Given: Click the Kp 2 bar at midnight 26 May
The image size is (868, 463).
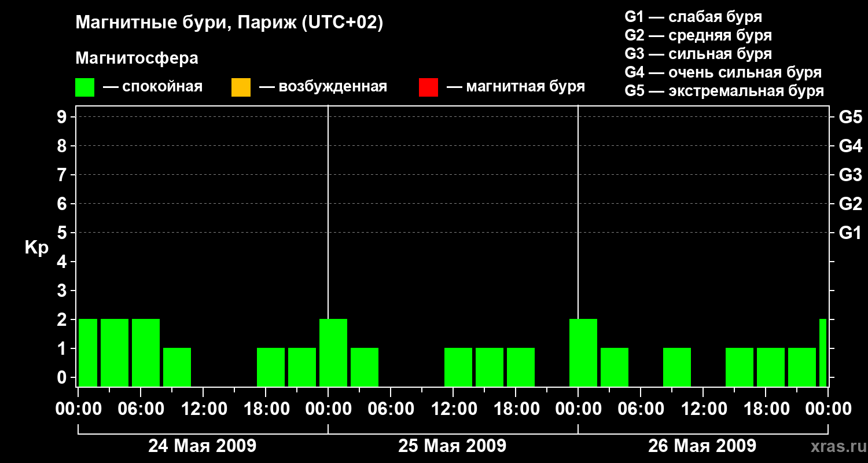Looking at the screenshot, I should 583,352.
